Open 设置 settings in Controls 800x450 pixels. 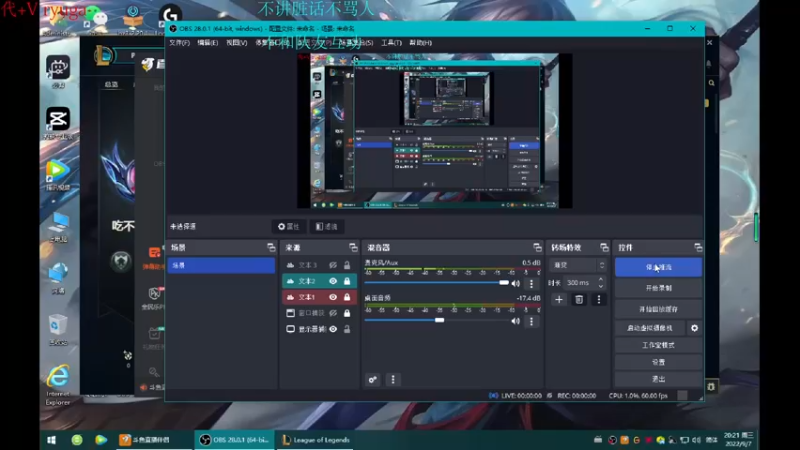pyautogui.click(x=658, y=362)
